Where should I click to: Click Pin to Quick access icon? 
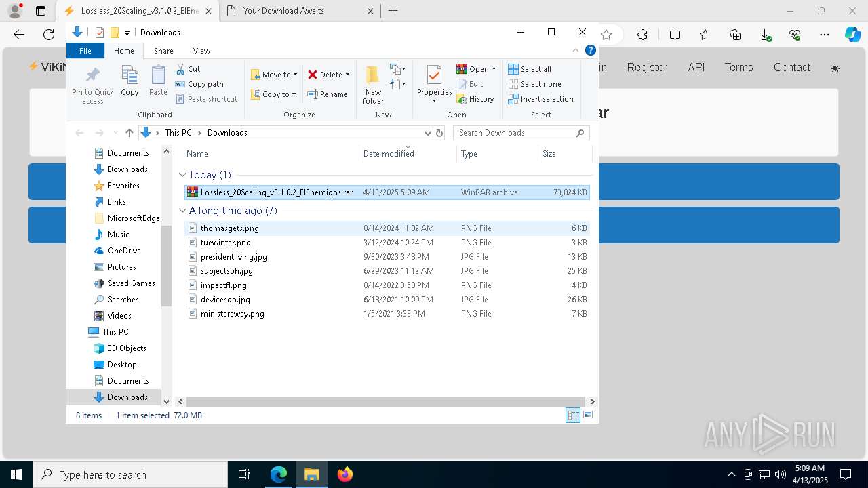(93, 85)
